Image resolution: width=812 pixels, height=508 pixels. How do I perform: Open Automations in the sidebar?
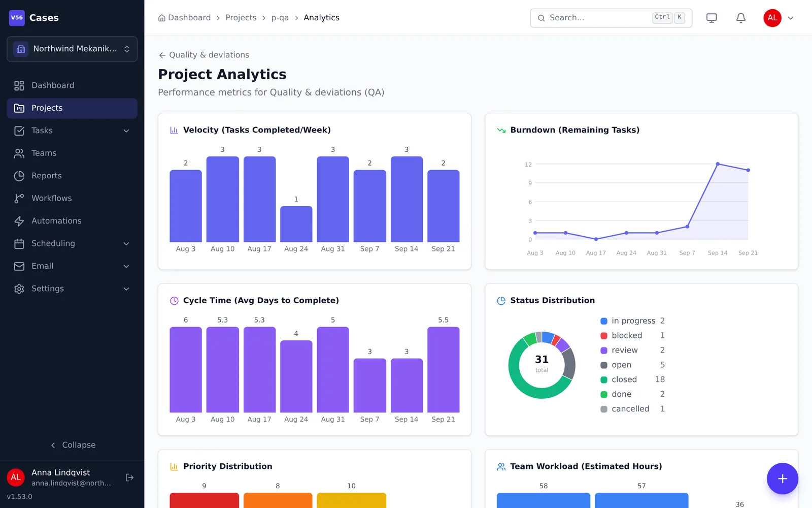coord(72,221)
